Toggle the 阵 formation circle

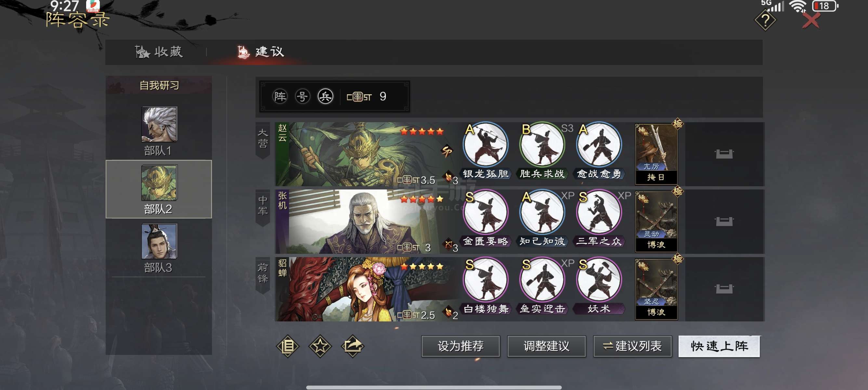coord(280,97)
